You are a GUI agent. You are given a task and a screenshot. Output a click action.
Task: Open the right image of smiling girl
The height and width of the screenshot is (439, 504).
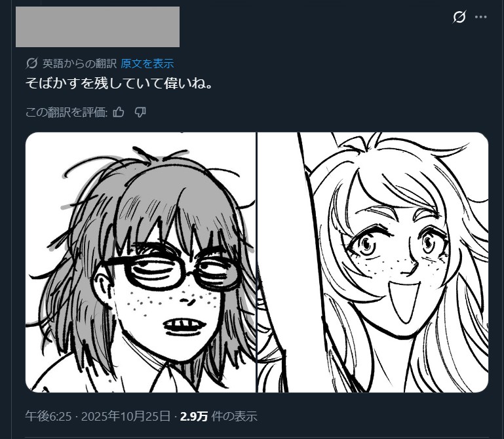(373, 262)
